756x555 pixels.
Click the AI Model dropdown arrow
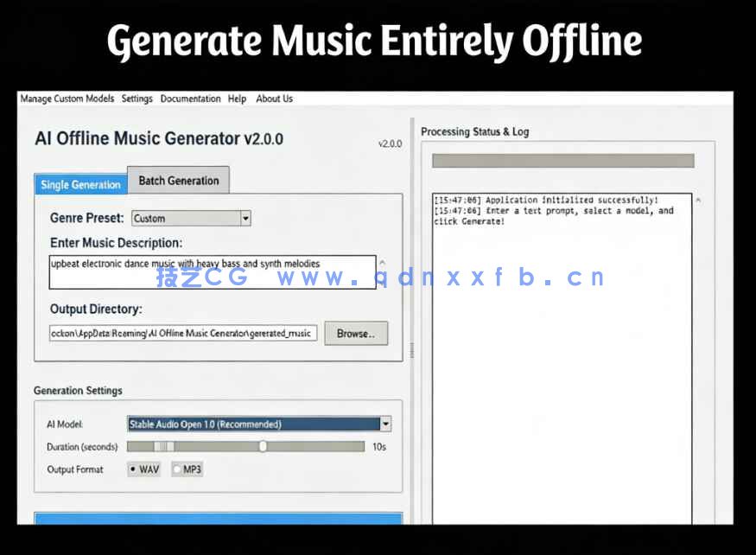tap(385, 424)
